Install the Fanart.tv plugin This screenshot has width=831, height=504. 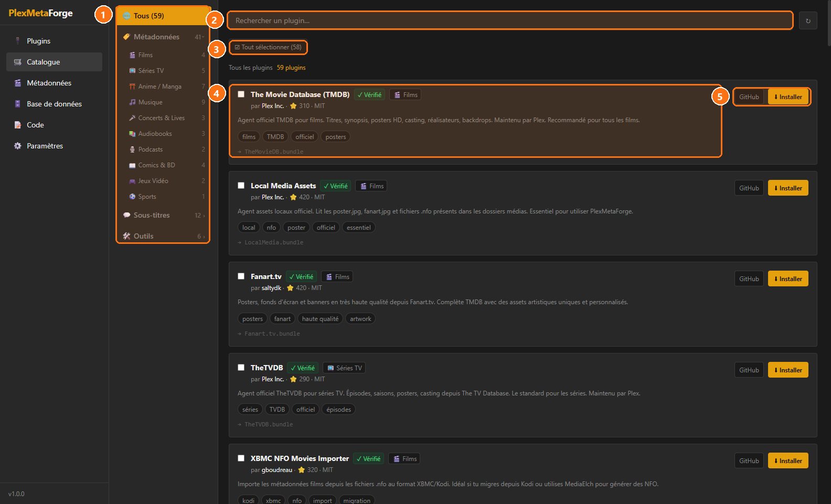[x=788, y=279]
